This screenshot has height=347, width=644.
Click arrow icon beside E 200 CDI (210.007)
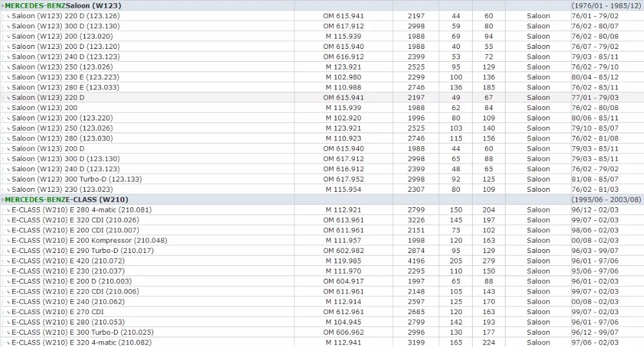click(x=8, y=231)
